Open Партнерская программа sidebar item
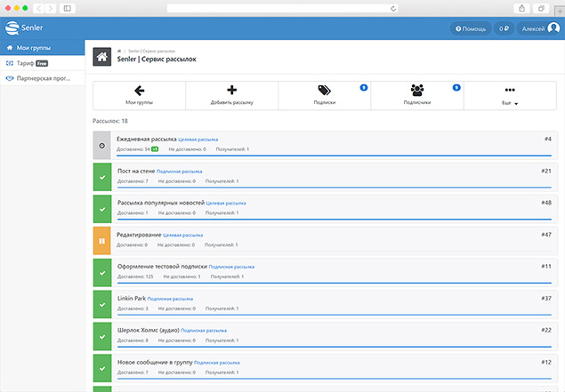 pyautogui.click(x=43, y=78)
